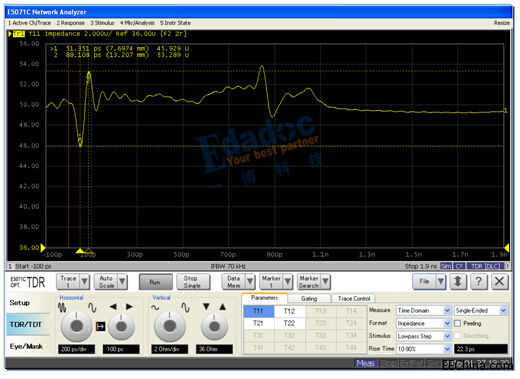Close the TDR panel with X icon

tap(499, 282)
